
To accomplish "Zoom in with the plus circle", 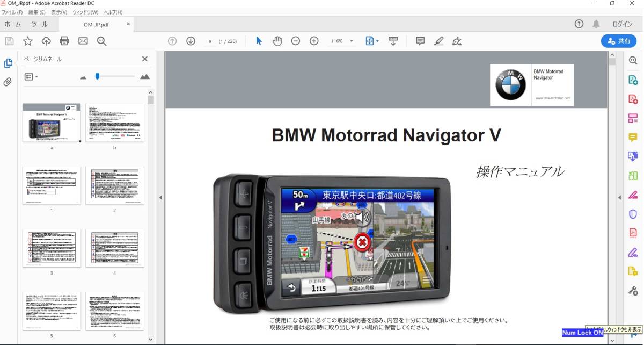I will pos(314,41).
